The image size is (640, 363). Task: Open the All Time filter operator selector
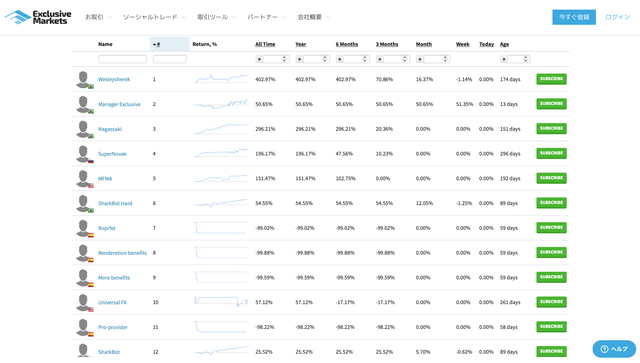click(x=259, y=59)
